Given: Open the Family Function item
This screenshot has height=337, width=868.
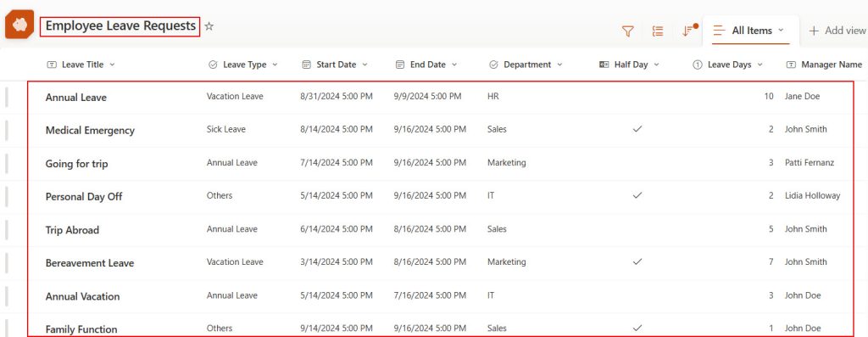Looking at the screenshot, I should [x=81, y=330].
